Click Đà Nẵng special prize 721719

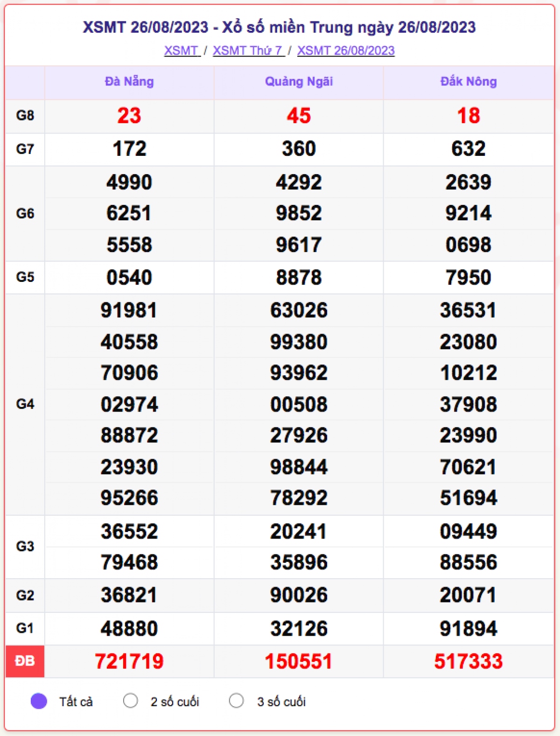point(129,661)
